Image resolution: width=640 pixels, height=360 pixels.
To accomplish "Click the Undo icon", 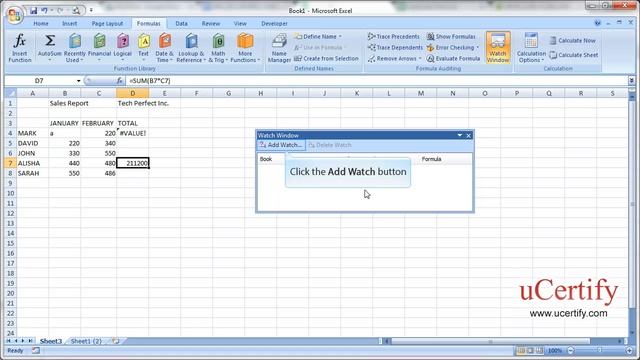I will [44, 10].
